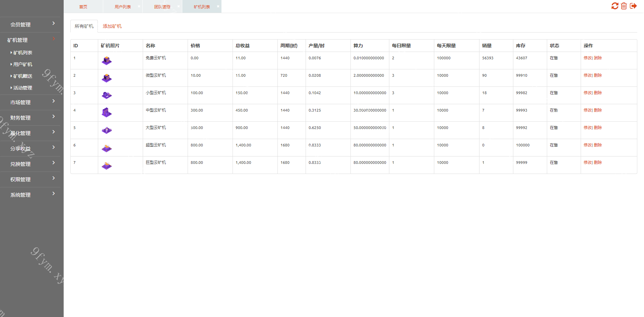Click 删除 for 免费云矿机

[598, 58]
